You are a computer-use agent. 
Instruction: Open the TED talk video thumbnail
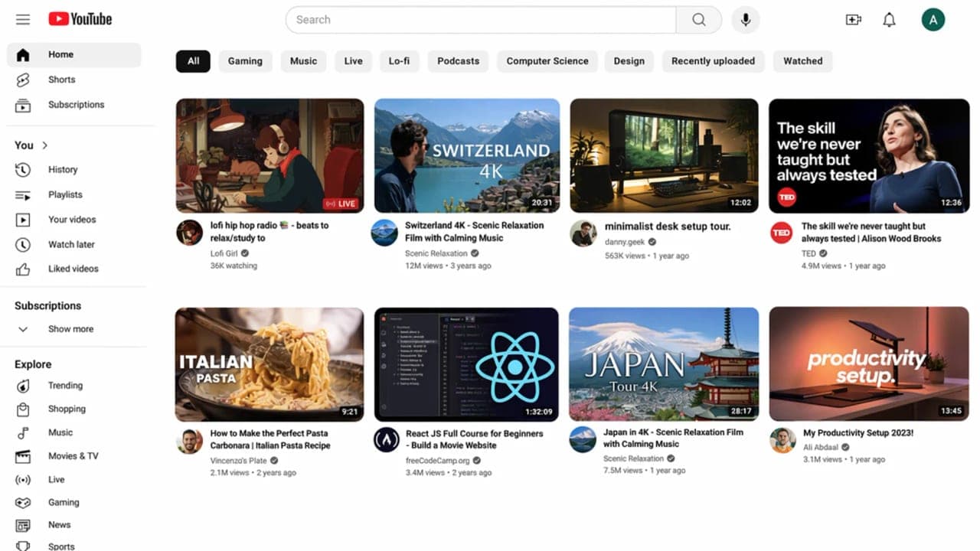[x=869, y=155]
